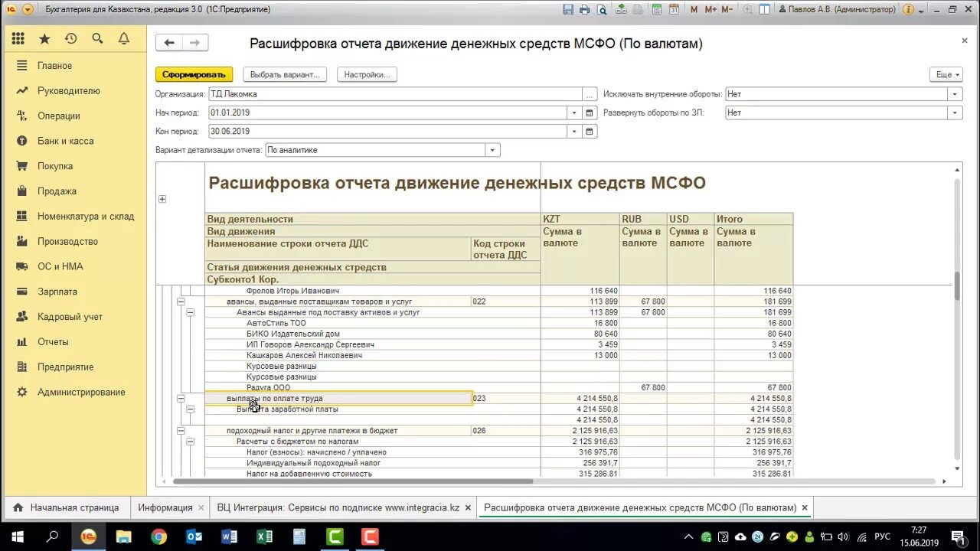Switch to Начальная страница tab

(67, 507)
